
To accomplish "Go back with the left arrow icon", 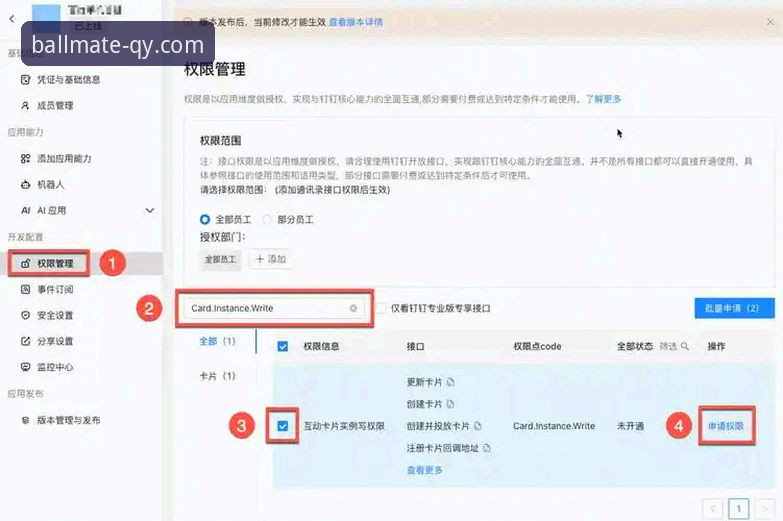I will click(x=12, y=18).
